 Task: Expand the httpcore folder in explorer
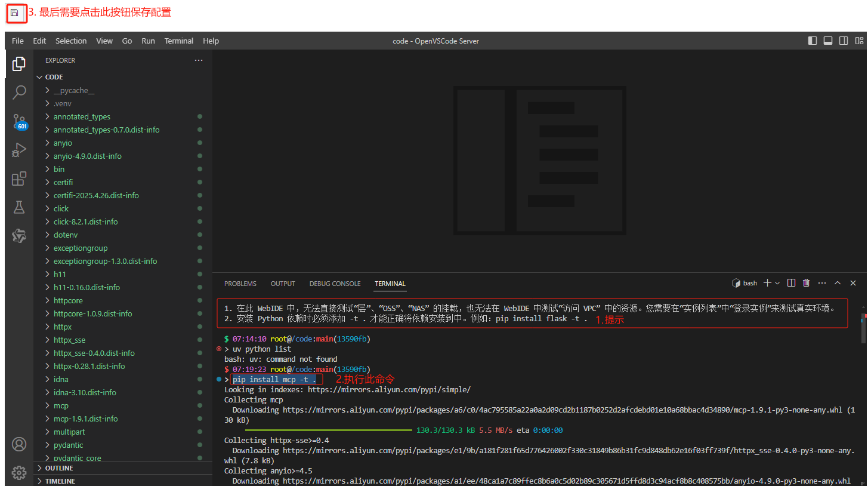pyautogui.click(x=68, y=300)
